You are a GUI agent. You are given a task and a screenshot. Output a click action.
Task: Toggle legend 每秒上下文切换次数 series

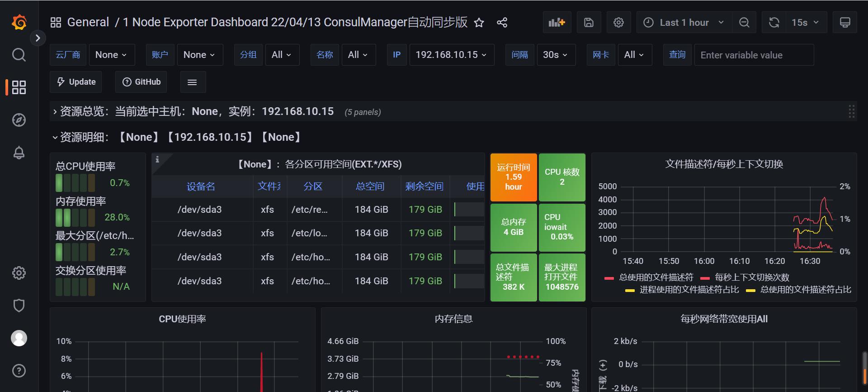coord(752,277)
